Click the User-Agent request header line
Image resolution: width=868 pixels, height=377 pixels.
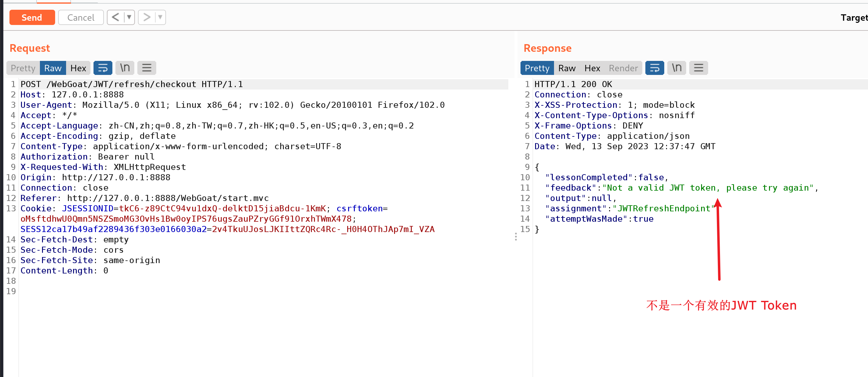(x=232, y=105)
